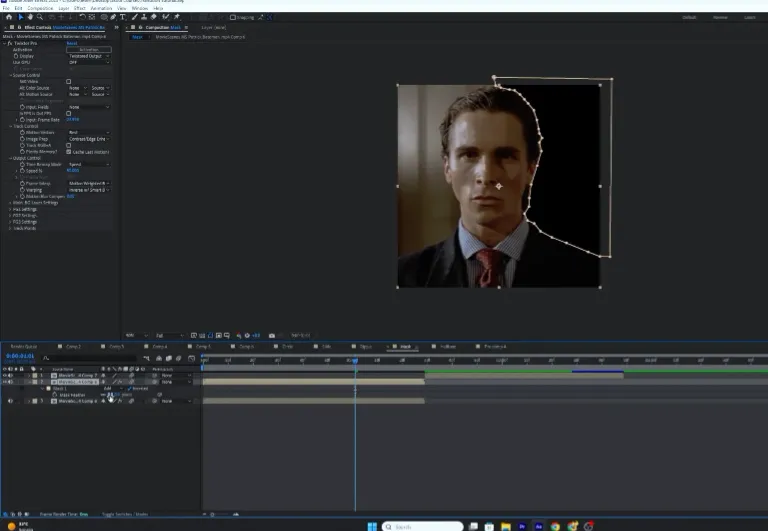
Task: Open the Effect menu
Action: click(79, 8)
